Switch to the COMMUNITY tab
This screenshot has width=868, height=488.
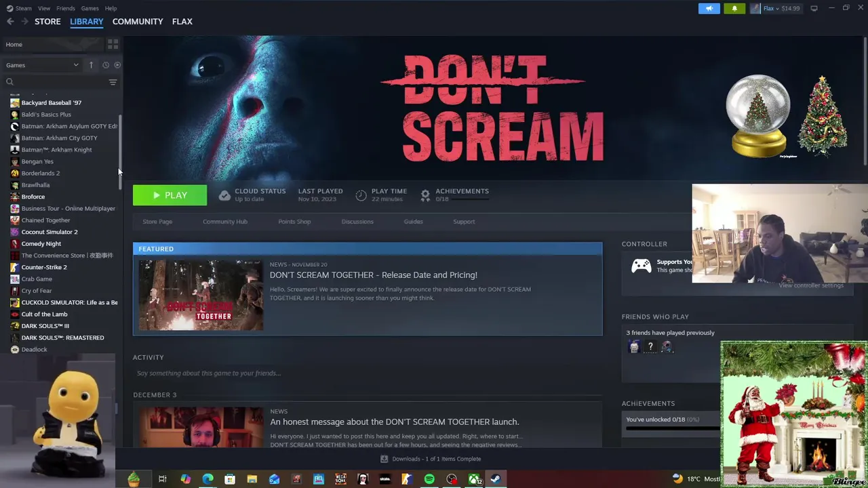138,22
